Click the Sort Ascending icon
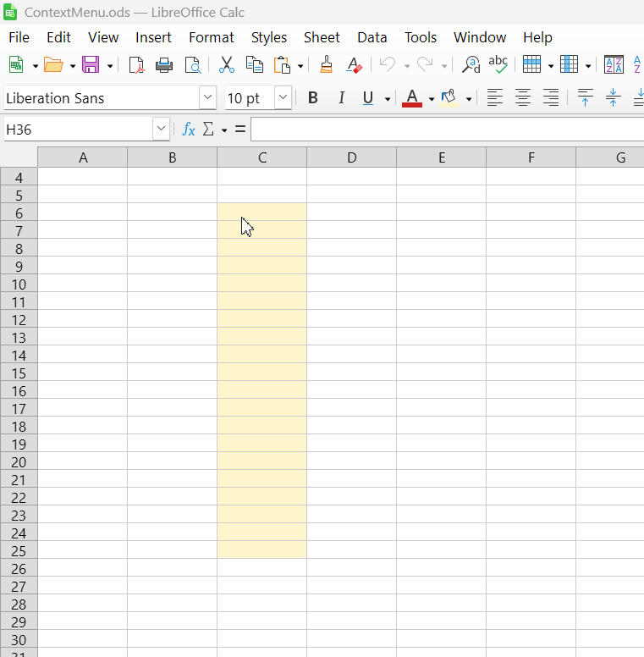This screenshot has height=657, width=644. (x=614, y=65)
